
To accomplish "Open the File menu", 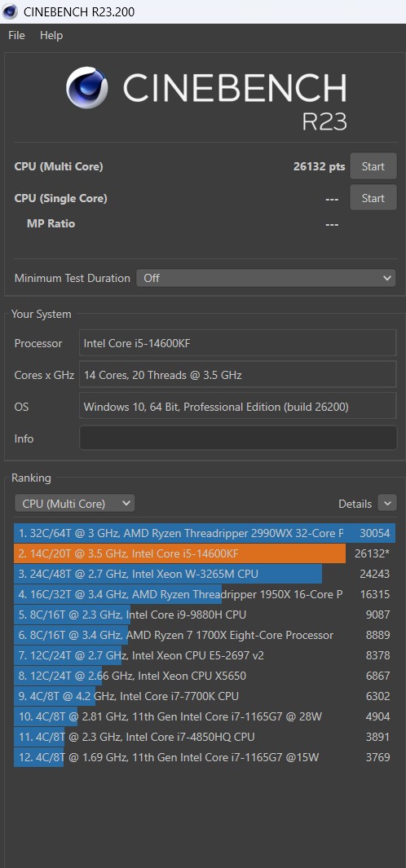I will 16,35.
